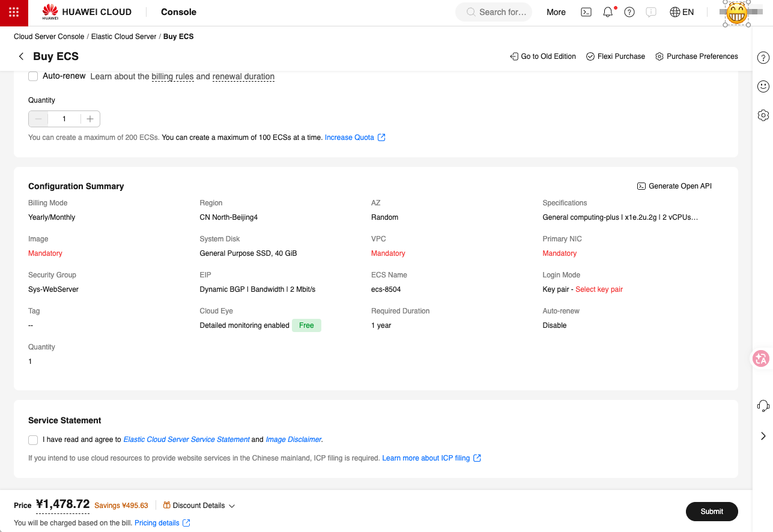Click the red Mandatory under Image
This screenshot has height=532, width=773.
coord(45,253)
